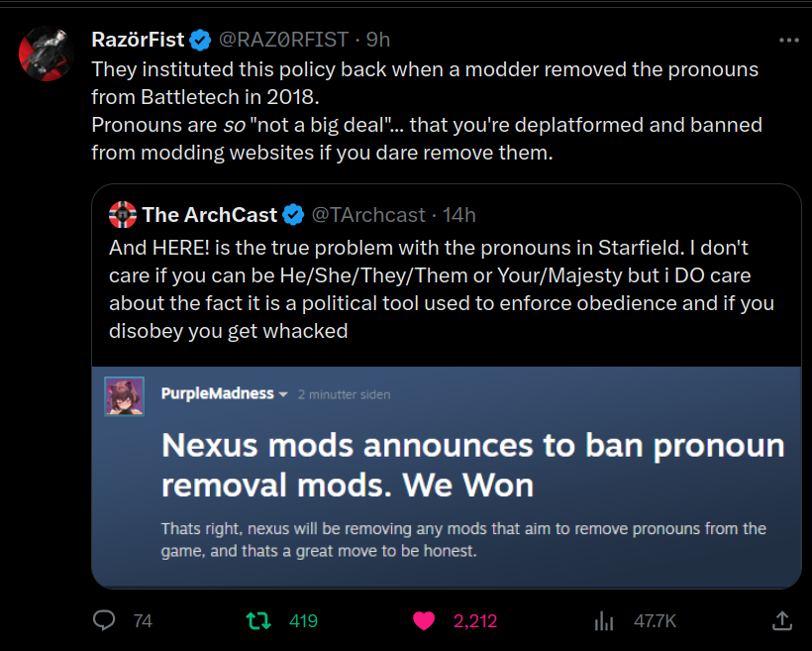Click The ArchCast's verified checkmark badge
Screen dimensions: 812x651
click(294, 215)
